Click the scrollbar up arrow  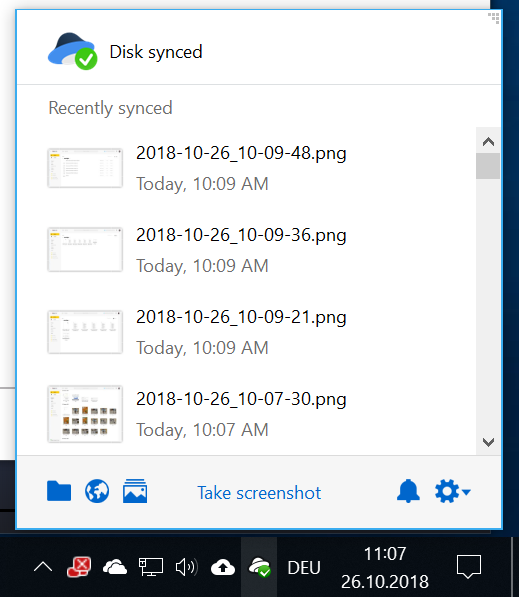(488, 142)
